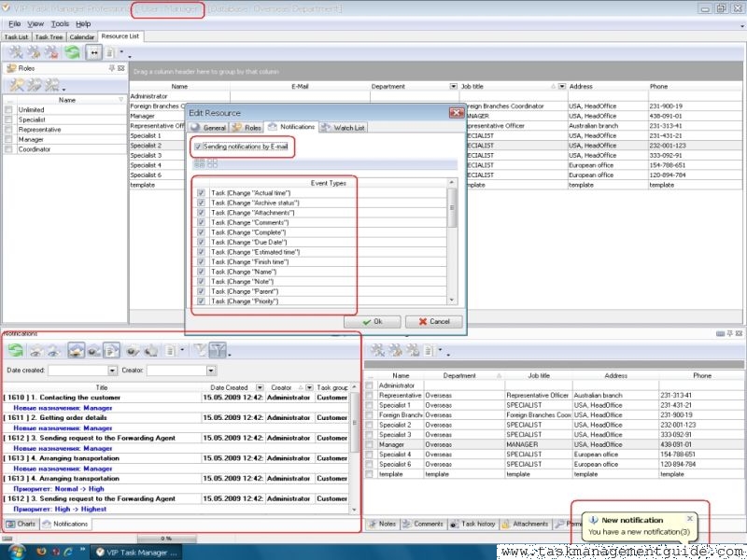747x560 pixels.
Task: Click the highlighted funnel filter icon
Action: [218, 351]
